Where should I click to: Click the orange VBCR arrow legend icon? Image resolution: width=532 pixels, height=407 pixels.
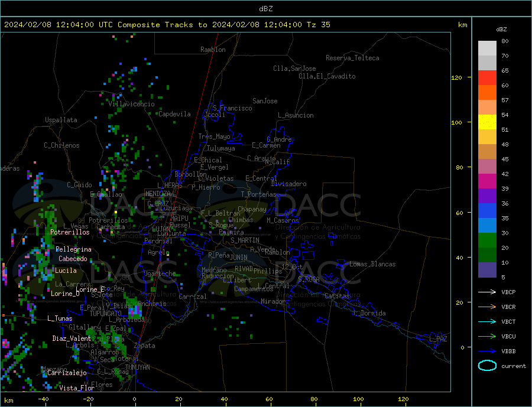487,307
